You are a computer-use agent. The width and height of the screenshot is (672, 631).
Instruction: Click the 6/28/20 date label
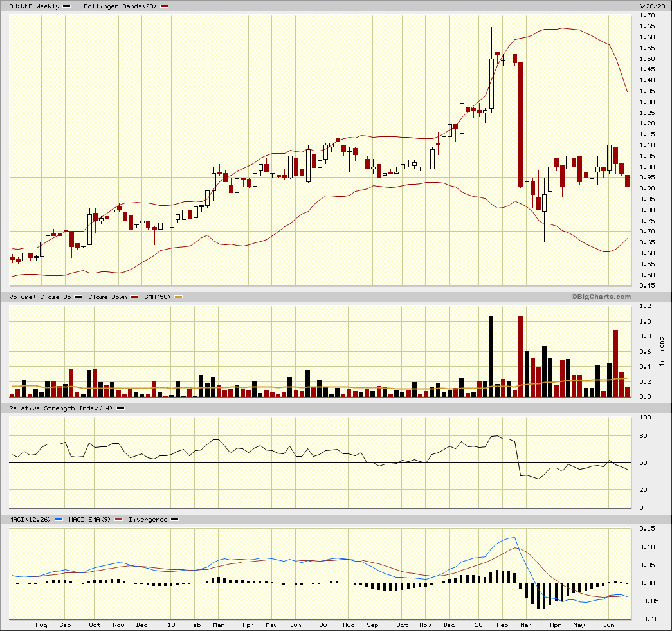651,6
